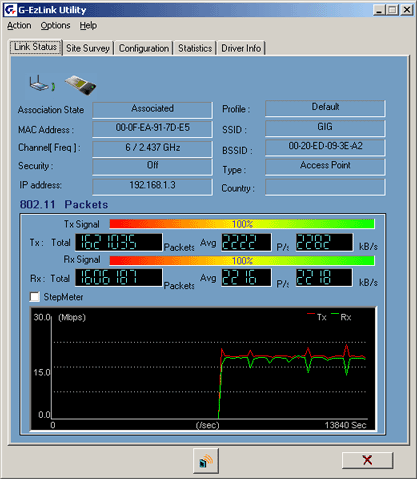417x479 pixels.
Task: Click the Tx Avg P/s counter display
Action: pos(246,242)
